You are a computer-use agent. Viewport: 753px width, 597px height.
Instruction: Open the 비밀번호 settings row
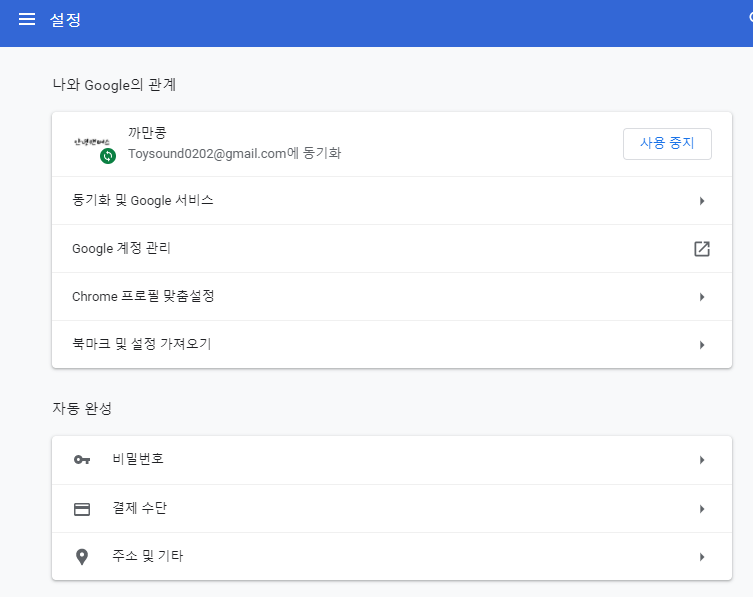tap(392, 460)
